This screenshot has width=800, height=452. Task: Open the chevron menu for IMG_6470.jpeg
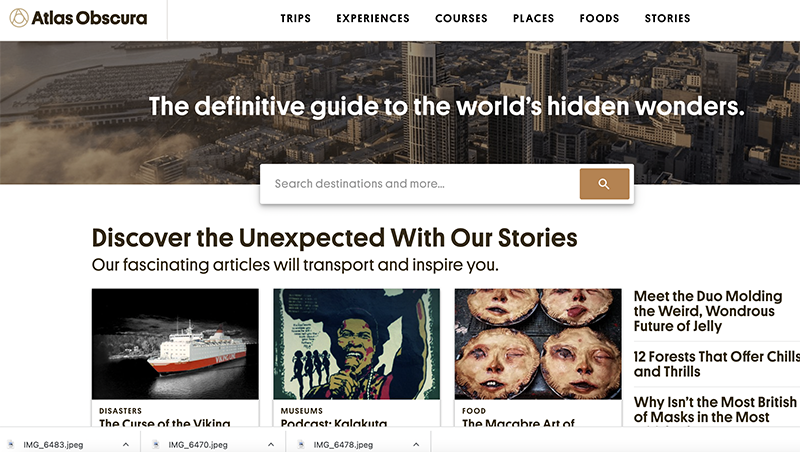tap(271, 444)
